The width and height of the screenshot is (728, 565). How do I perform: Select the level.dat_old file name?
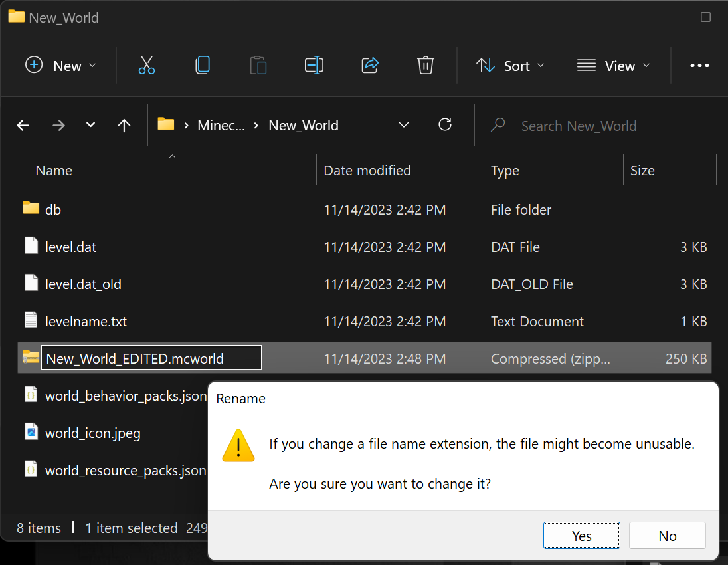tap(83, 284)
